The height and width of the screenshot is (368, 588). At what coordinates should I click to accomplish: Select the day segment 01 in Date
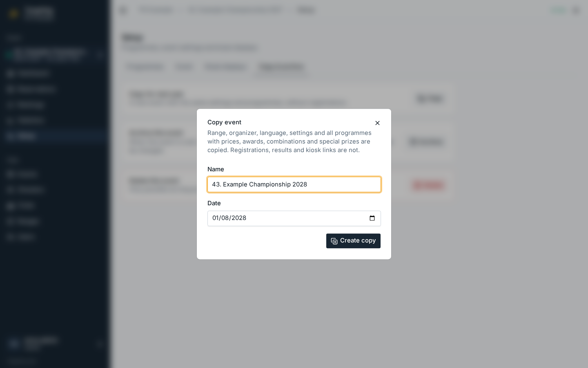[216, 218]
